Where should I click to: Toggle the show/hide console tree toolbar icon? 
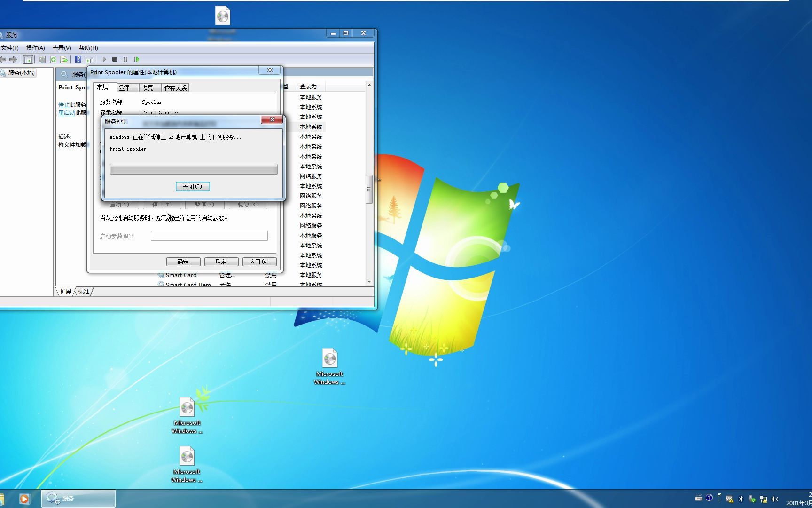[x=28, y=59]
